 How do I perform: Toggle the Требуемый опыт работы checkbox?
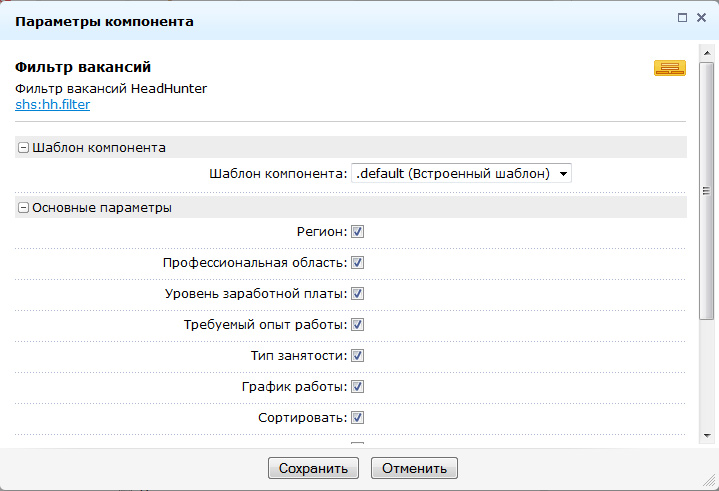[357, 325]
